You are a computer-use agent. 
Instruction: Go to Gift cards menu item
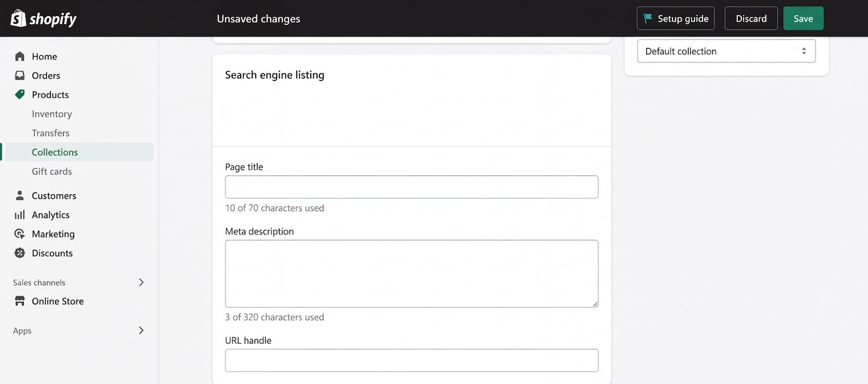52,171
